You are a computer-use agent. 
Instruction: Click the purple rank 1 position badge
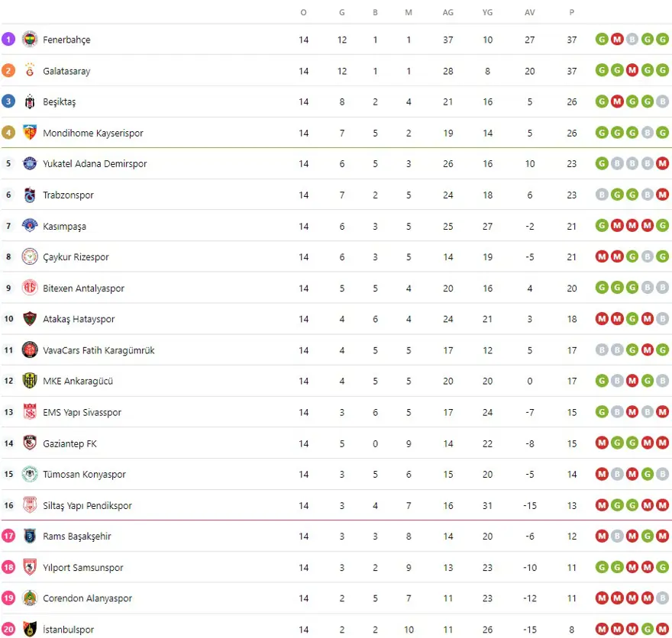[x=8, y=40]
